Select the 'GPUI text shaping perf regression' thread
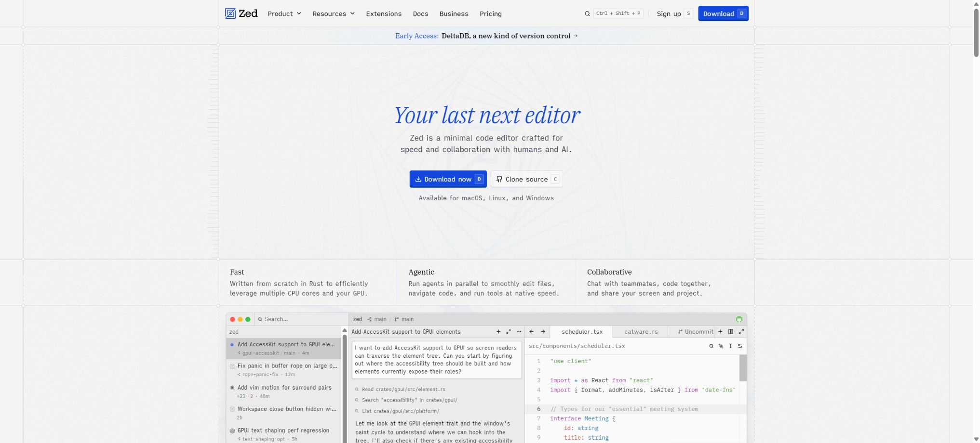The image size is (980, 443). (x=283, y=434)
